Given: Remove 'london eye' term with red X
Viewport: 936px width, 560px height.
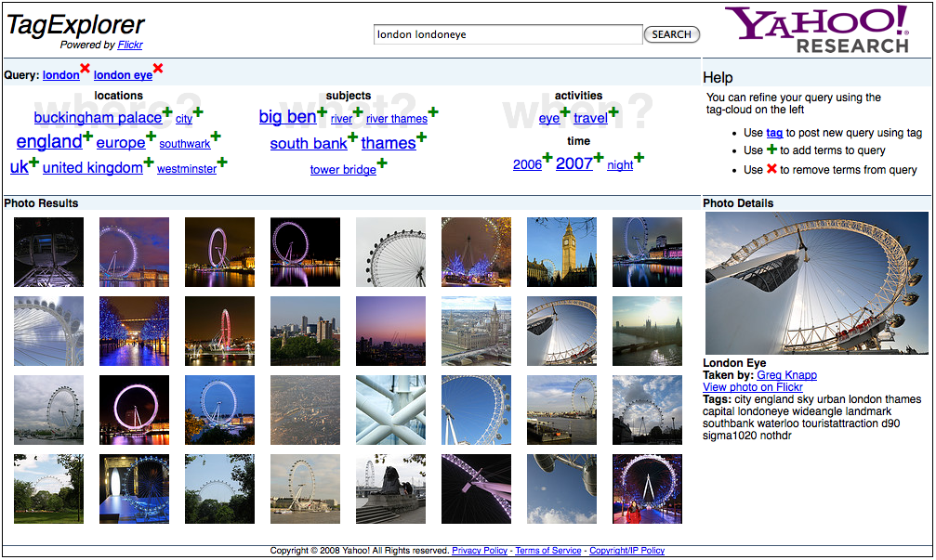Looking at the screenshot, I should [x=158, y=69].
